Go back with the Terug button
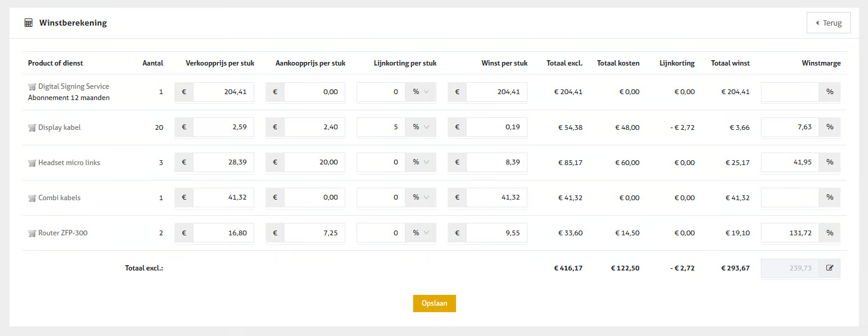Image resolution: width=868 pixels, height=336 pixels. tap(828, 23)
